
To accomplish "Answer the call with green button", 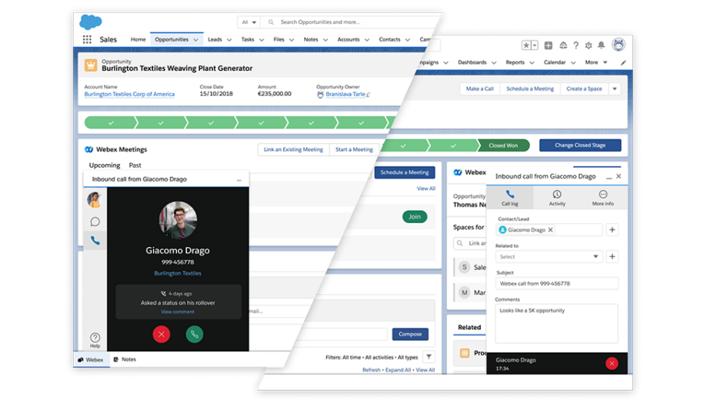I will (x=194, y=334).
